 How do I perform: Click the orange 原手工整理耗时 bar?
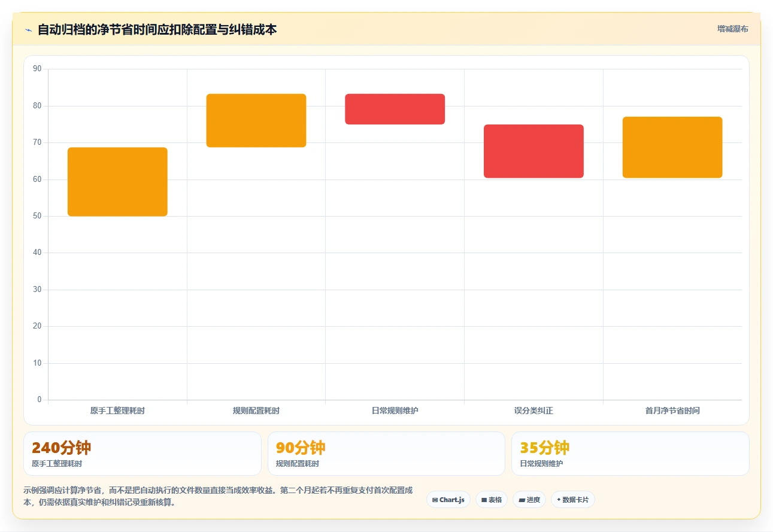[x=117, y=182]
